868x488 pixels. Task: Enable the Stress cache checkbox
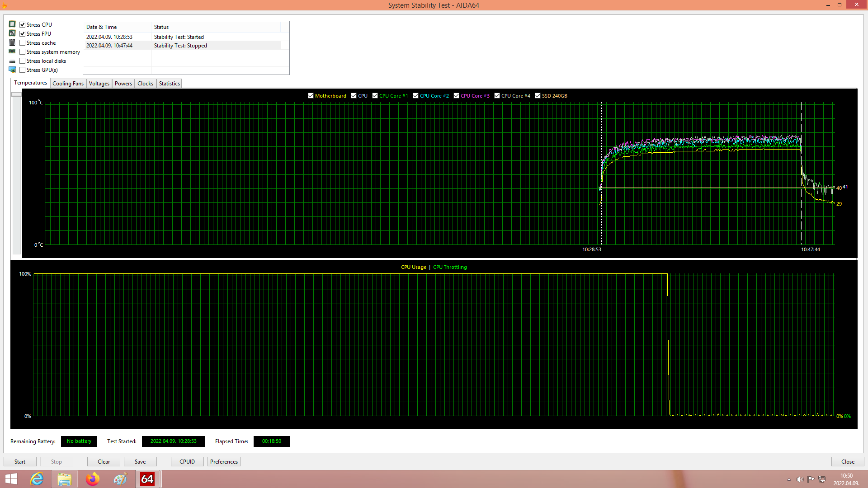pyautogui.click(x=23, y=43)
